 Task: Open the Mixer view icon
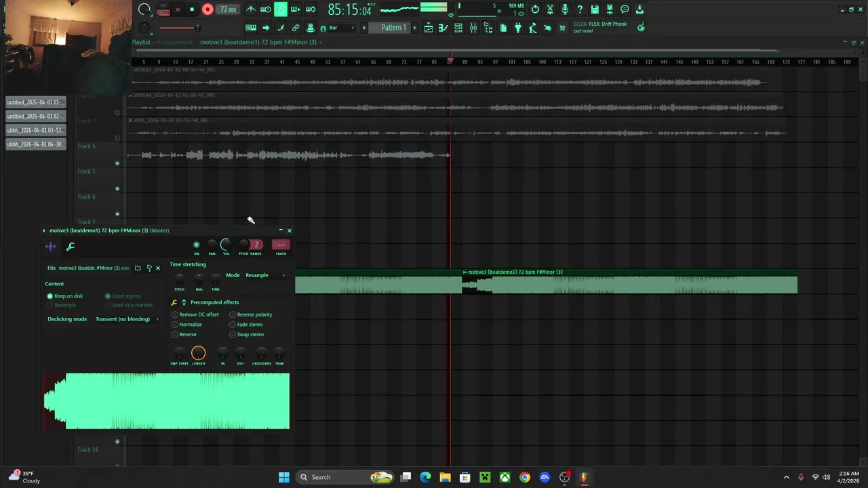tap(473, 28)
